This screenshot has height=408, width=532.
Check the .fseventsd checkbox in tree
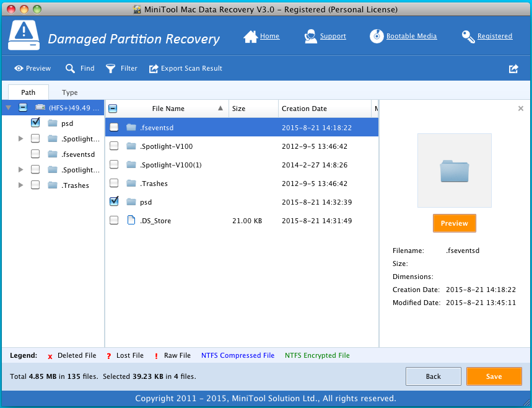click(x=35, y=154)
